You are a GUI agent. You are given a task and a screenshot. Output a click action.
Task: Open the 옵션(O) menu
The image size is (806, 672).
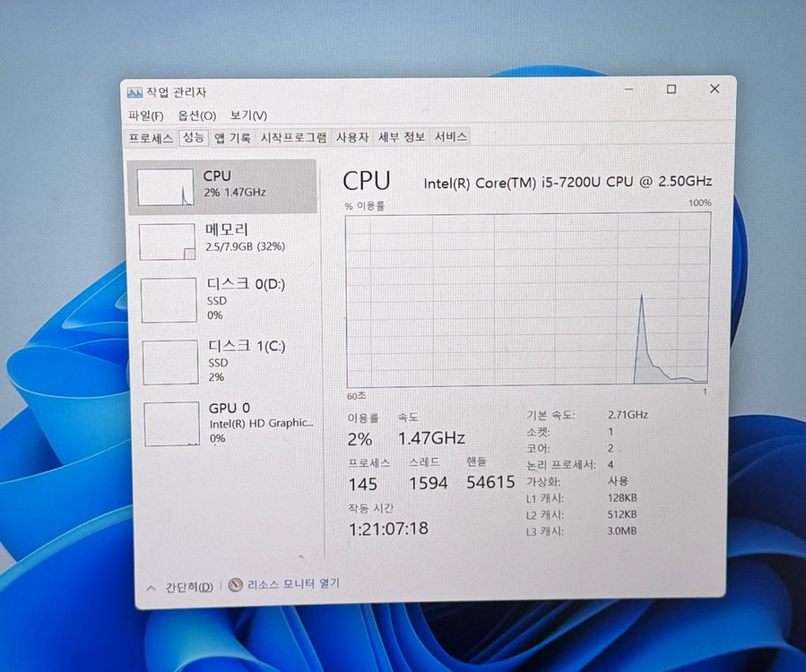pyautogui.click(x=195, y=116)
